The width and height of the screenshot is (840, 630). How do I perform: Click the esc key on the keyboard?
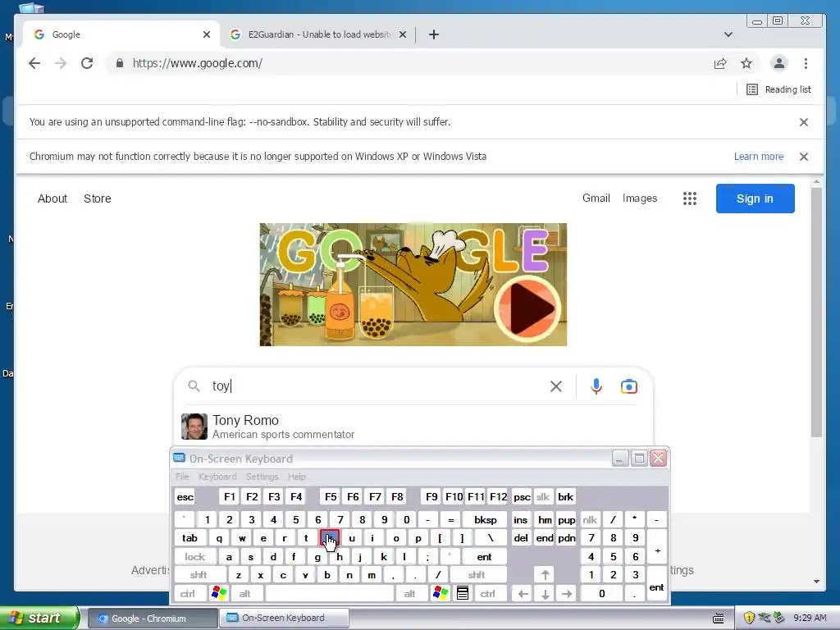point(185,497)
